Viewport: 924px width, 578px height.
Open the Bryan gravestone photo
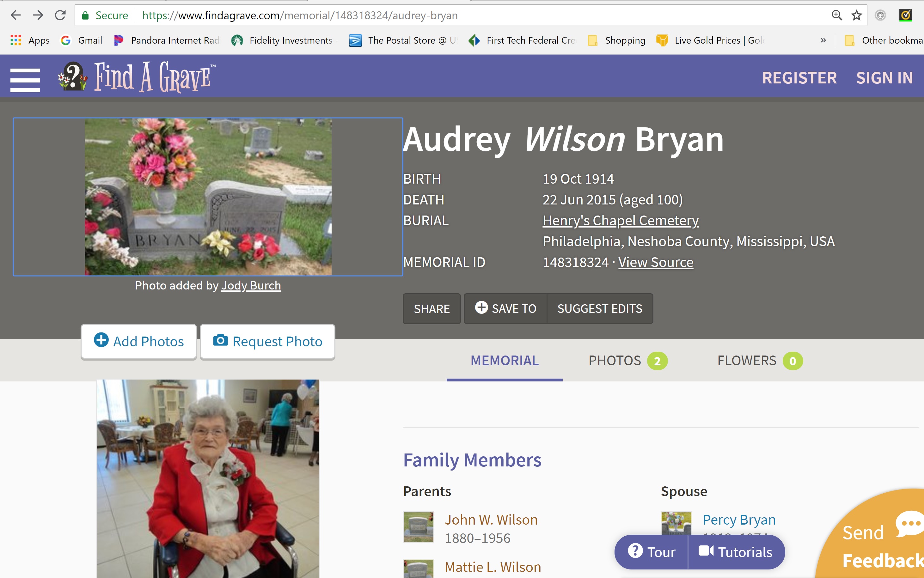coord(208,197)
